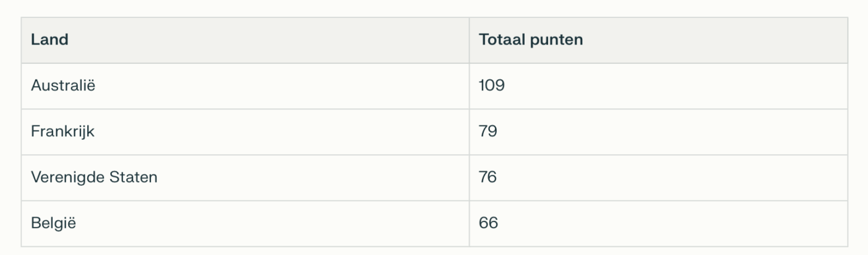Select the 'Australië' cell
868x255 pixels.
(63, 86)
